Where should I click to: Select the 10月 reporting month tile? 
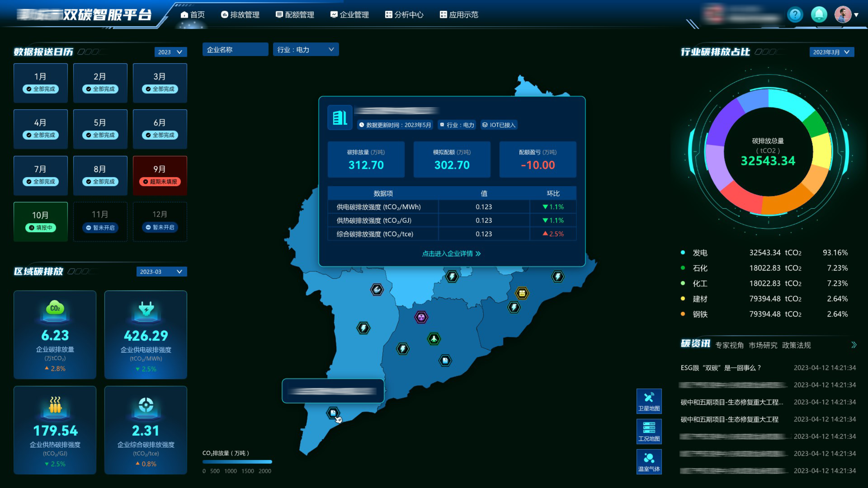(x=41, y=221)
